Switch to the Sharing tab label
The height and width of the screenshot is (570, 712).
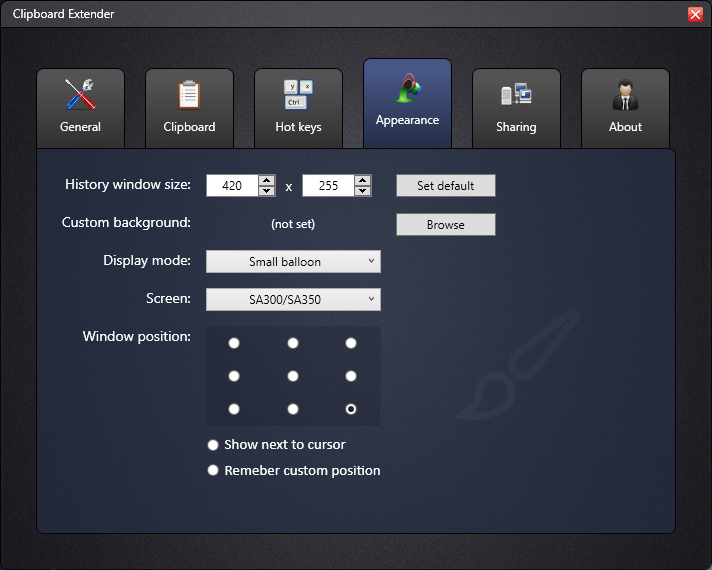coord(516,127)
